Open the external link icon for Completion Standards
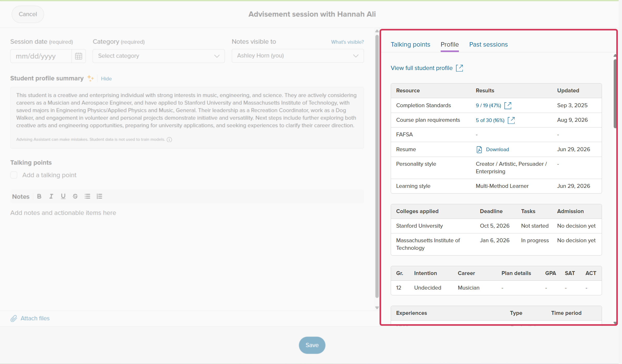The height and width of the screenshot is (364, 622). click(508, 105)
